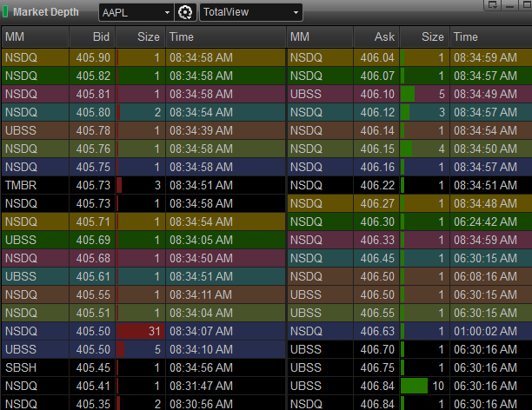Click the bid time 08:34:11 AM
Screen dimensions: 532x410
click(201, 295)
